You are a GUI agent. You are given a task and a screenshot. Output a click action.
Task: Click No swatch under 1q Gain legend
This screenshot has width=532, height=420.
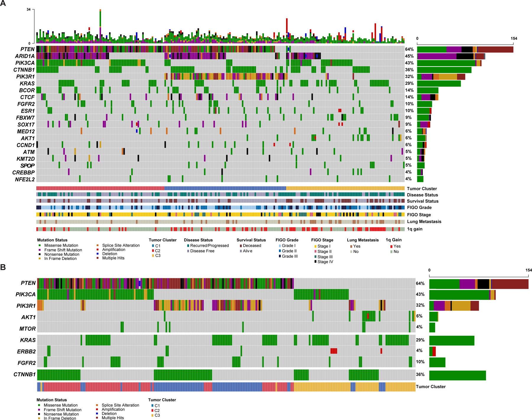tap(391, 252)
